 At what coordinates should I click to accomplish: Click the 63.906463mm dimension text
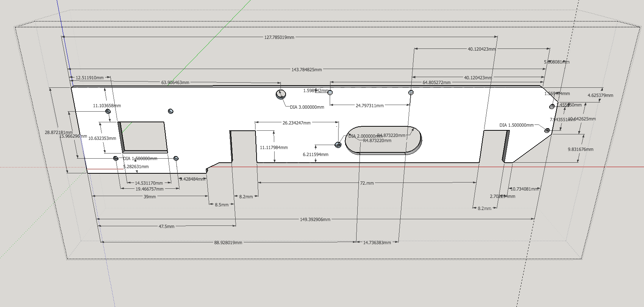pos(175,83)
